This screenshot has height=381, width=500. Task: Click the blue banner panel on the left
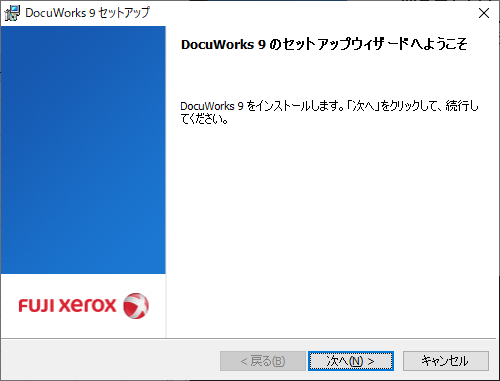click(x=83, y=150)
